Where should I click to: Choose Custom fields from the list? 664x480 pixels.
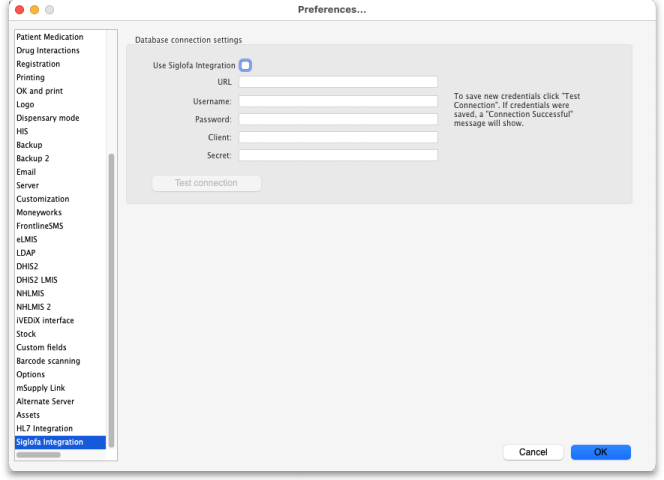click(x=41, y=348)
